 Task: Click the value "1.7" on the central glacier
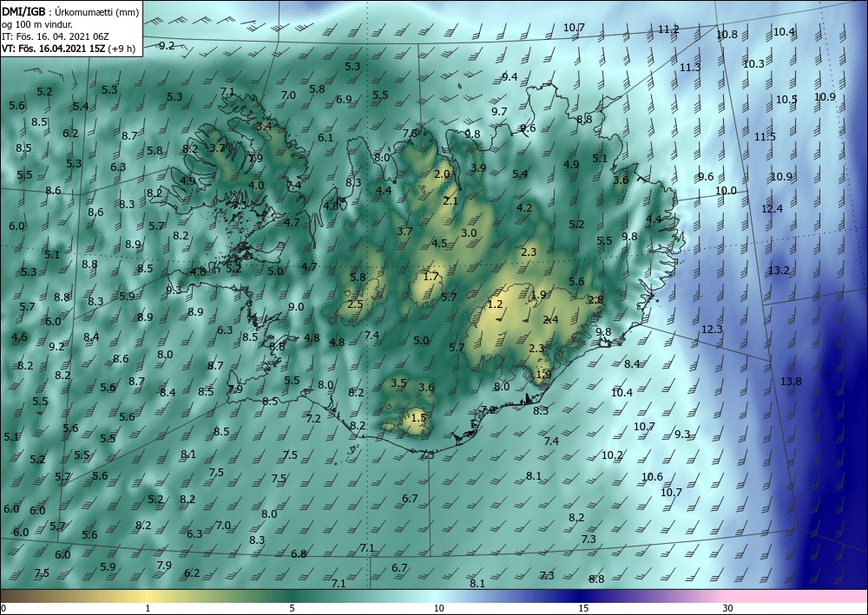point(431,277)
